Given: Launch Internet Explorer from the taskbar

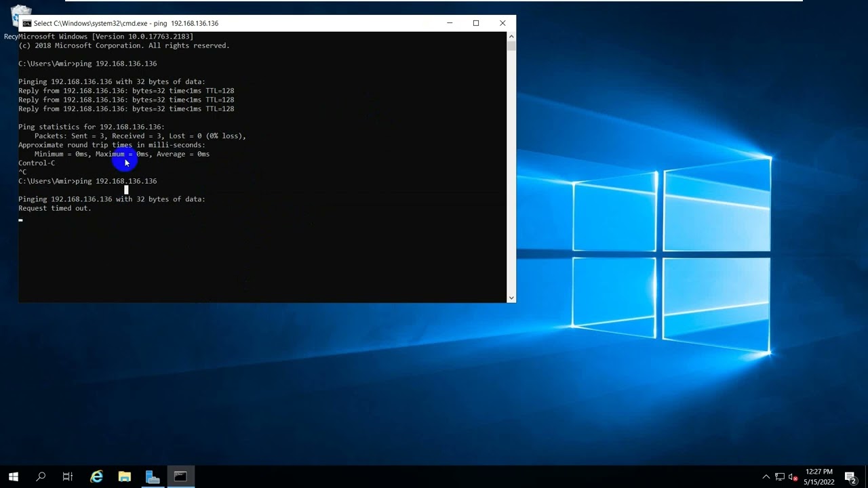Looking at the screenshot, I should 97,476.
